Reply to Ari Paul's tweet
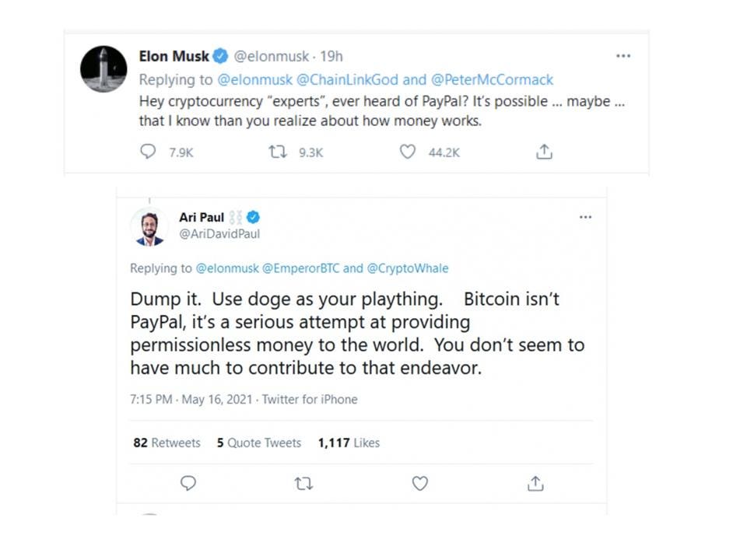The width and height of the screenshot is (747, 560). (188, 483)
